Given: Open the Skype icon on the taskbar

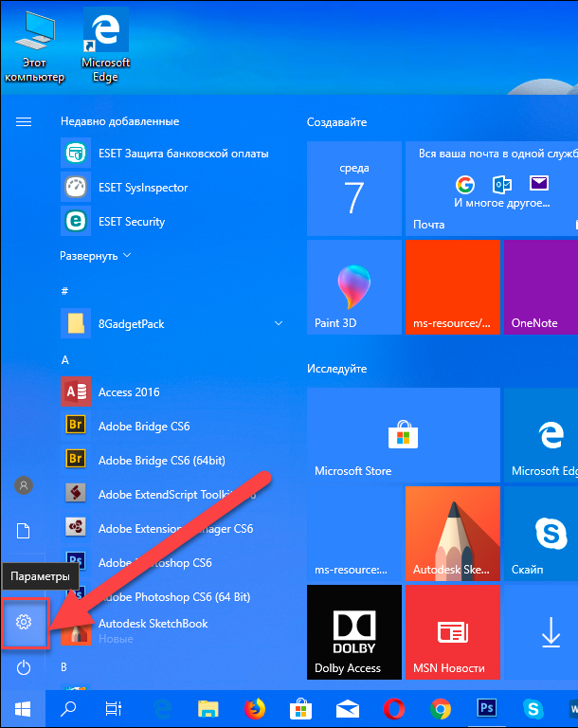Looking at the screenshot, I should [533, 709].
